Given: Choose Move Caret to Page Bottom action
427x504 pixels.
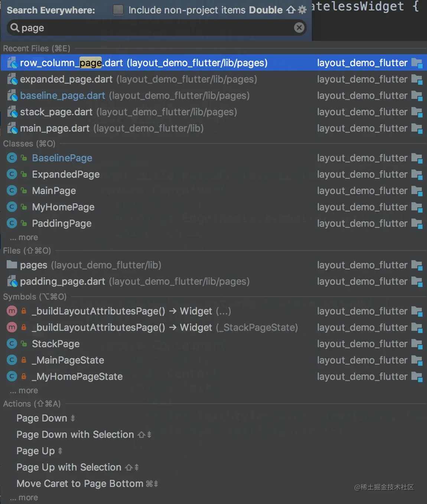Looking at the screenshot, I should click(80, 484).
